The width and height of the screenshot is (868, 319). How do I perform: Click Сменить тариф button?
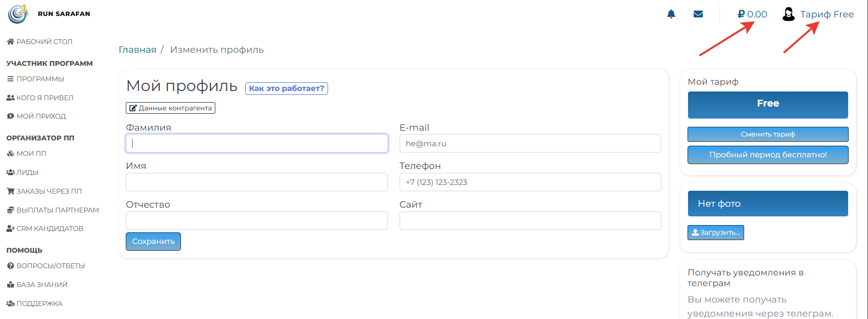[767, 134]
